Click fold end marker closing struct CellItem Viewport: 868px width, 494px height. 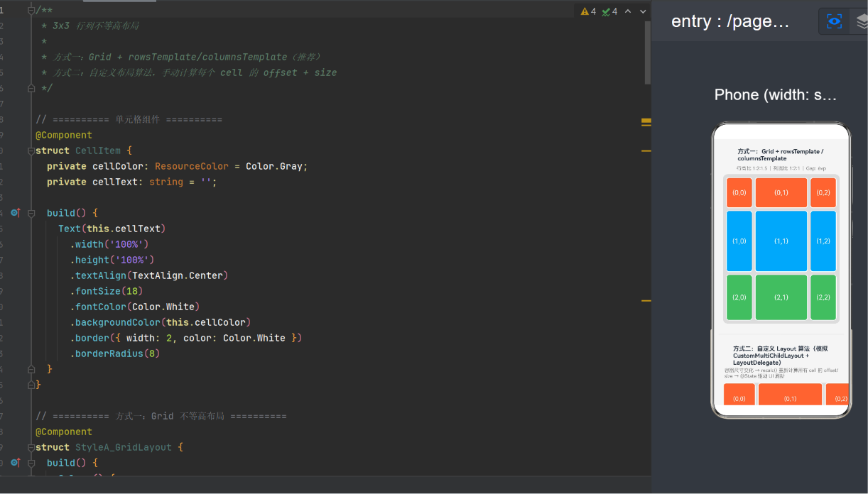point(31,385)
